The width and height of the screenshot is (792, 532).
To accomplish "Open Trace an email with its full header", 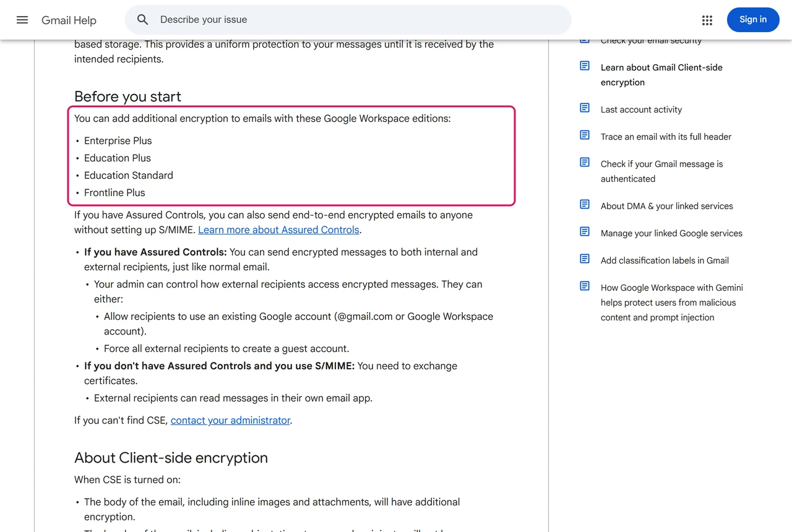I will click(x=666, y=137).
